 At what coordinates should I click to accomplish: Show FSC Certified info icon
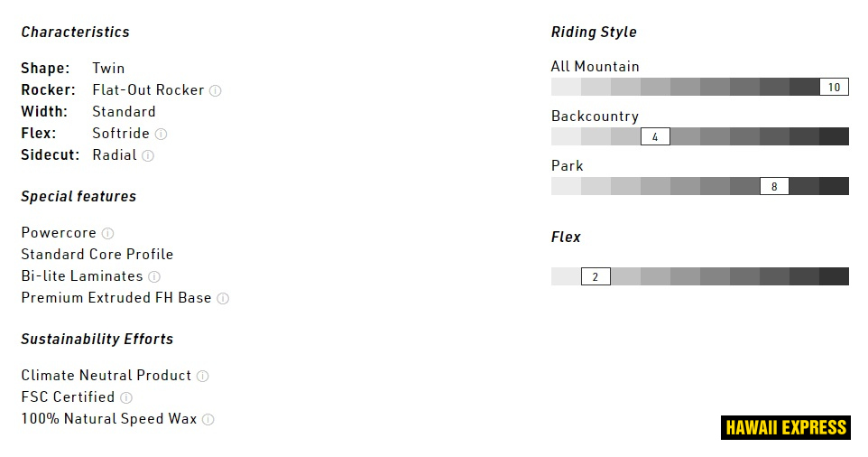tap(126, 397)
